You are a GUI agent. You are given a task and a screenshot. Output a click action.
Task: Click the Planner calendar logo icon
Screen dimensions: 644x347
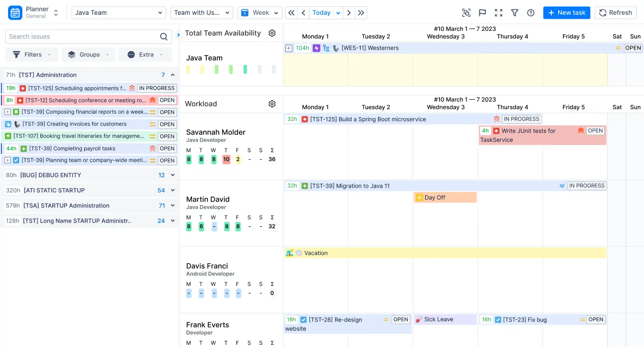[x=15, y=13]
